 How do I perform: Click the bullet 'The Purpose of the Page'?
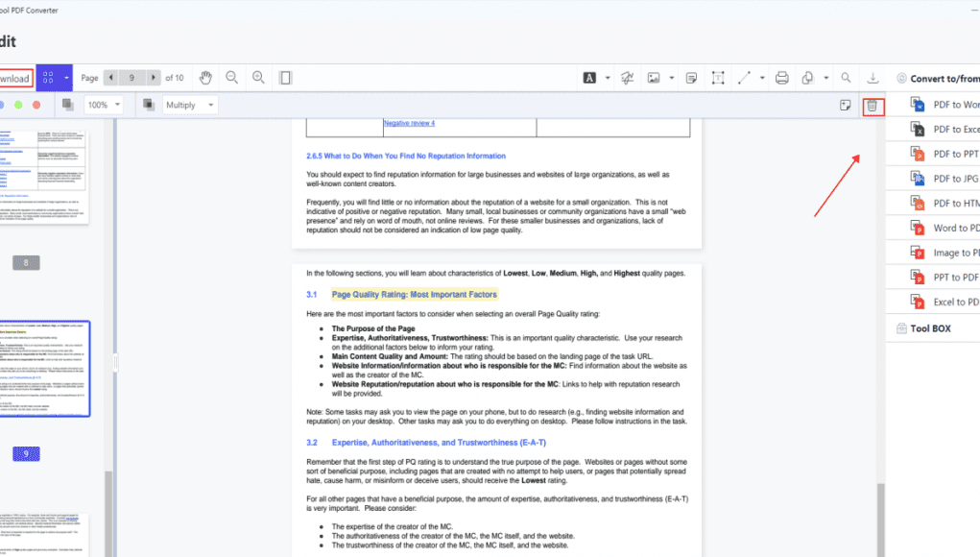[373, 328]
